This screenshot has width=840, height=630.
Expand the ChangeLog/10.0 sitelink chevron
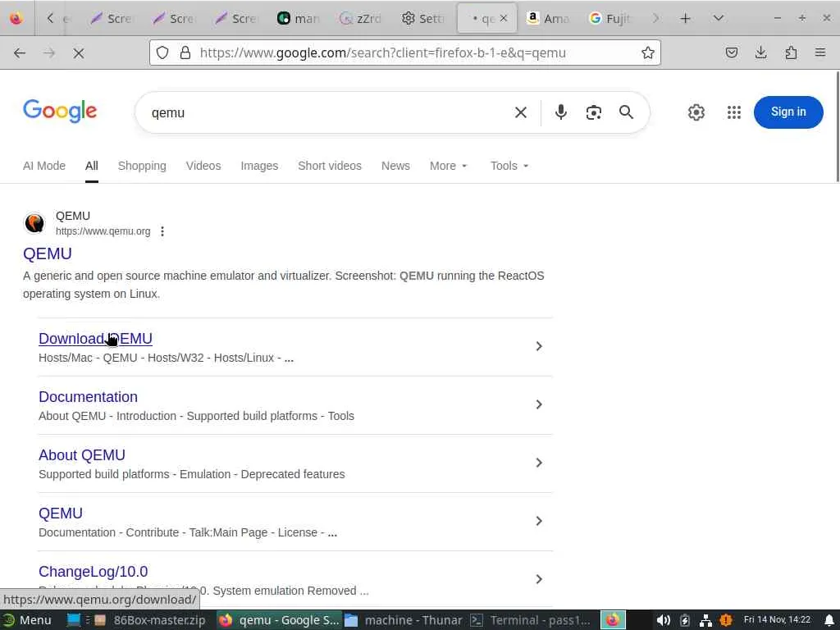[539, 579]
